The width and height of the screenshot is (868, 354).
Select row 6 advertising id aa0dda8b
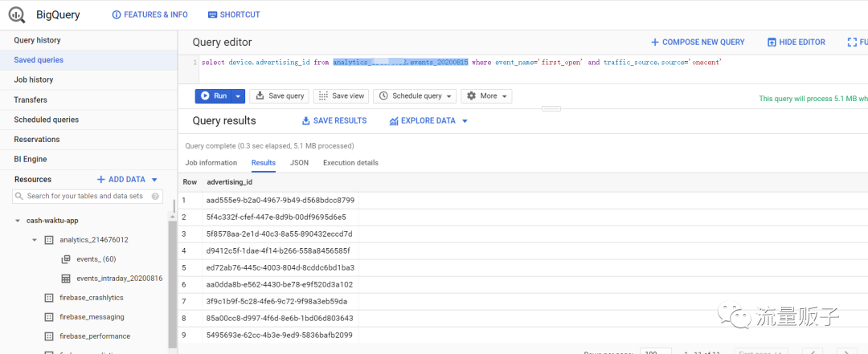[x=280, y=284]
